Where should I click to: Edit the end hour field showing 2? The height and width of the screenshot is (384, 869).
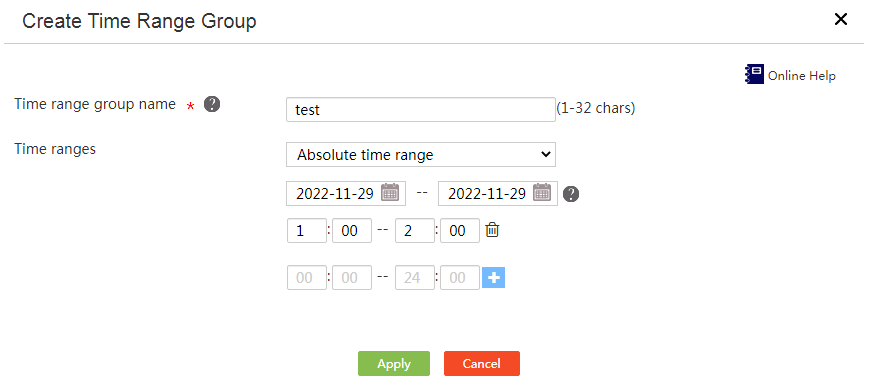click(415, 231)
